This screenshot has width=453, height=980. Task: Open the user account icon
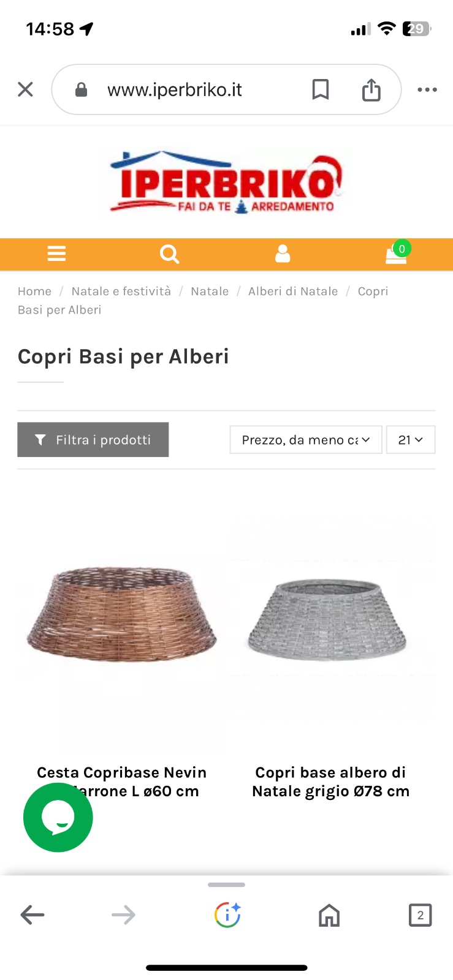(283, 254)
